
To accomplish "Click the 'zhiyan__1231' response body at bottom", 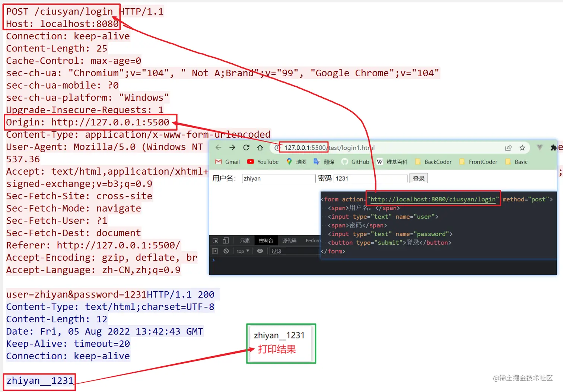I will tap(40, 380).
